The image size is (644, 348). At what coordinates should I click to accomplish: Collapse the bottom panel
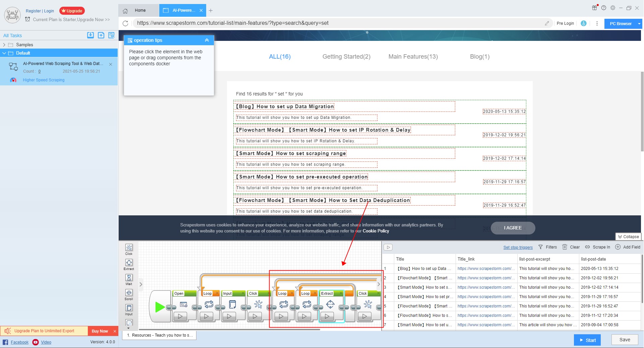pos(629,236)
